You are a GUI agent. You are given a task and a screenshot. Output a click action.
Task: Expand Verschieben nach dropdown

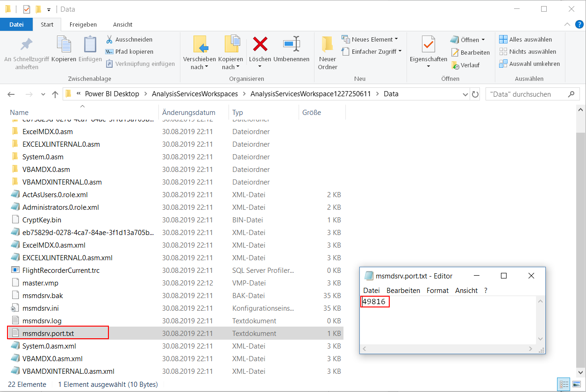[200, 67]
